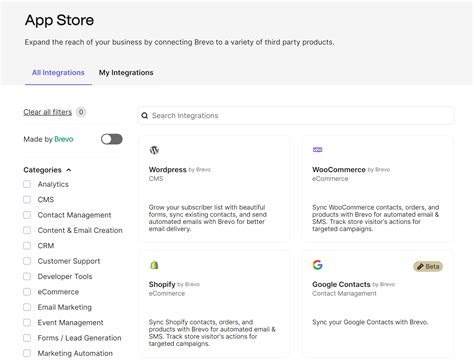Toggle the Made by Brevo switch
Viewport: 474px width, 363px height.
[x=112, y=139]
